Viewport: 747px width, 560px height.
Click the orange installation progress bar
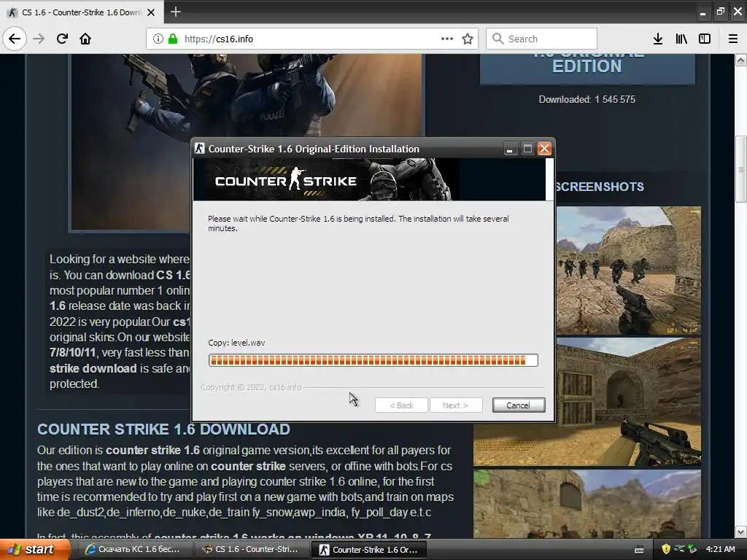point(373,360)
